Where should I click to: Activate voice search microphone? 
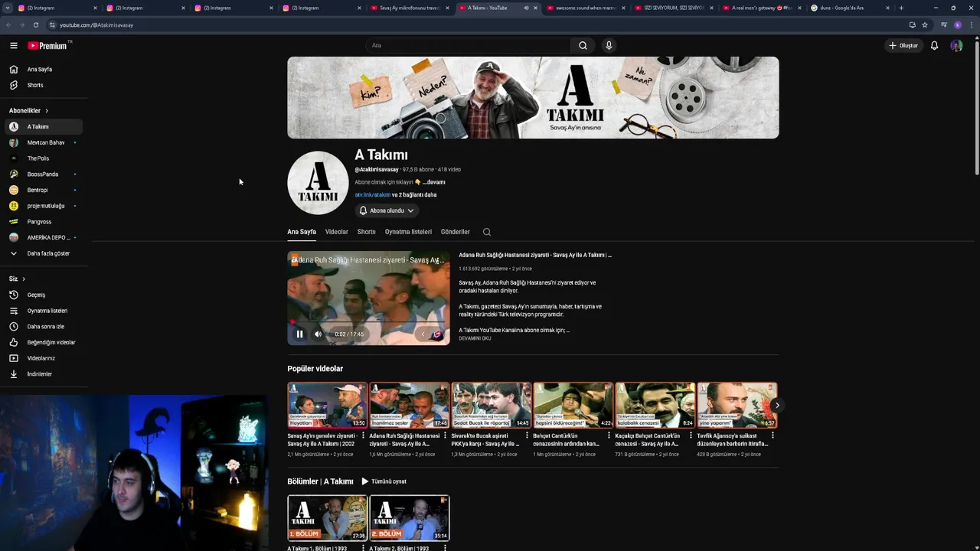click(x=609, y=45)
